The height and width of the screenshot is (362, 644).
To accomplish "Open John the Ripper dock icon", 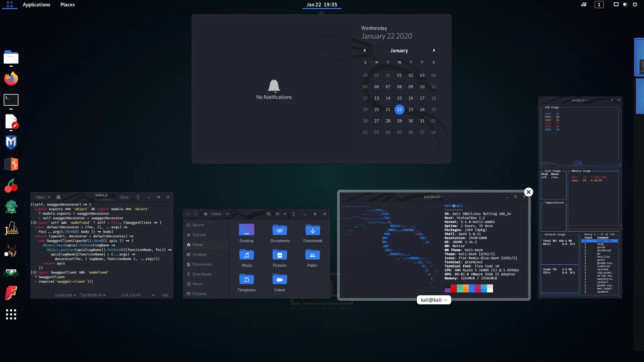I will coord(11,229).
